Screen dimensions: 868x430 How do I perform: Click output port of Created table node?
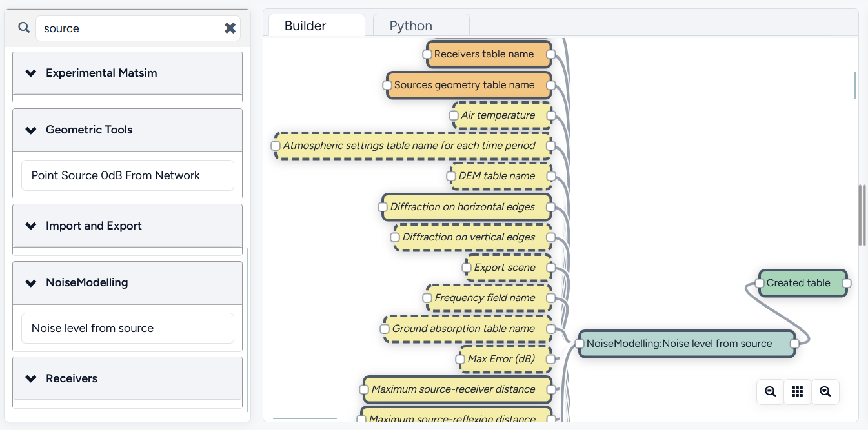(847, 283)
